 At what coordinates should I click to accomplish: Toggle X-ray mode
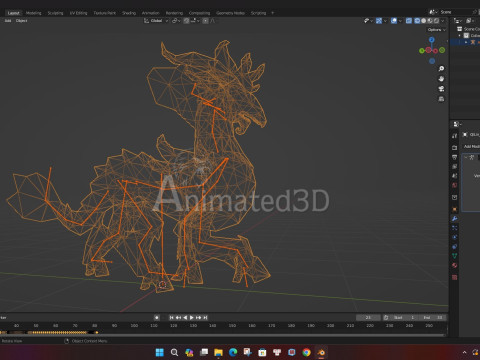409,21
